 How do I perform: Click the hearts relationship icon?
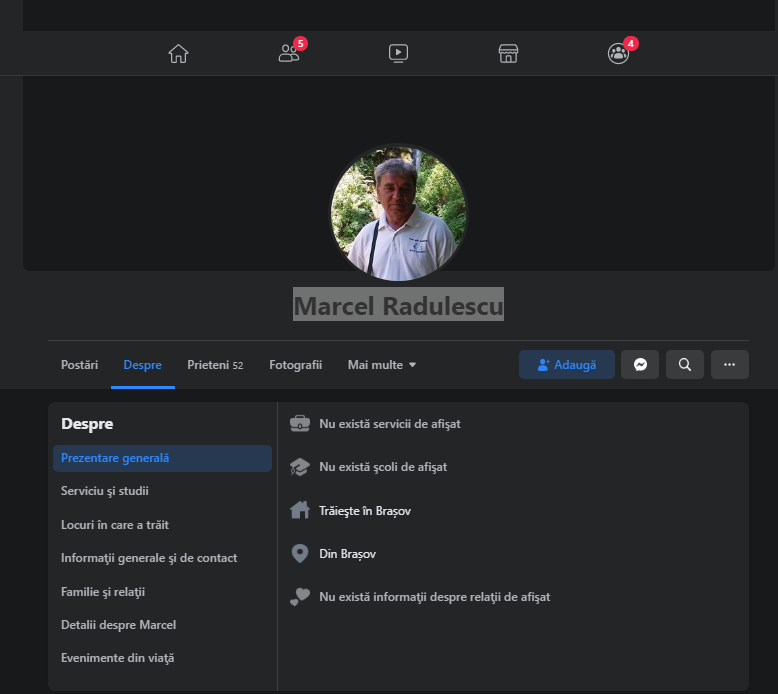point(300,597)
